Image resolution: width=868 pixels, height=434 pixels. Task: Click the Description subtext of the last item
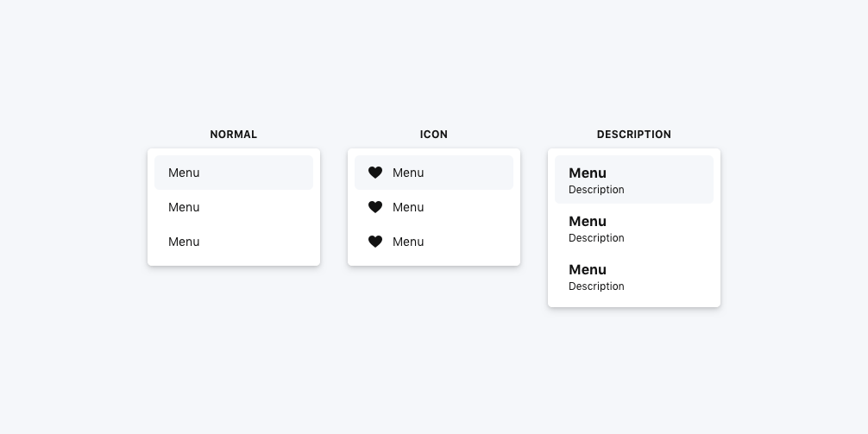[596, 286]
